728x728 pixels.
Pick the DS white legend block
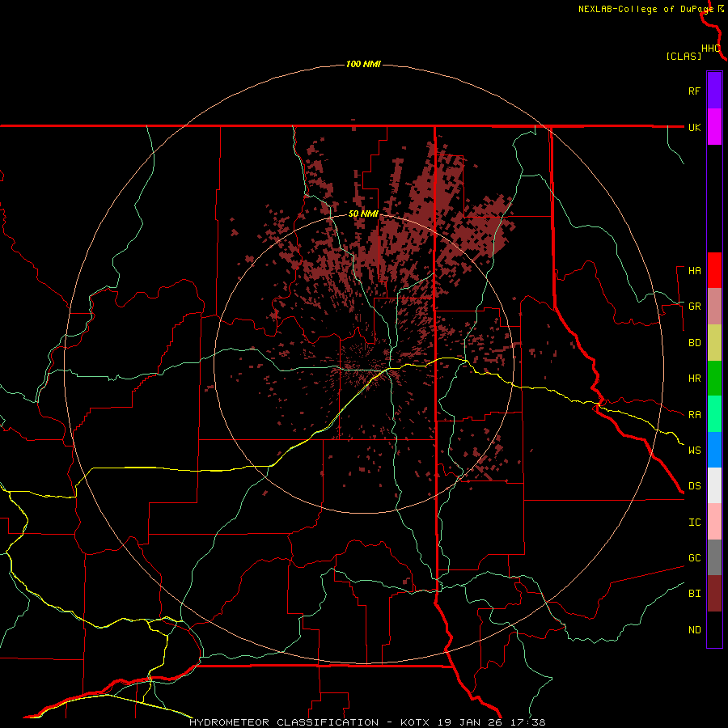(x=714, y=485)
